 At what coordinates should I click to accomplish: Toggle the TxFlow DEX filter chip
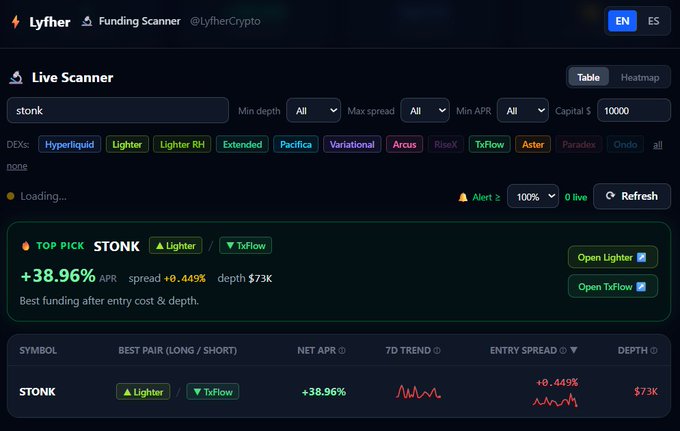[490, 144]
